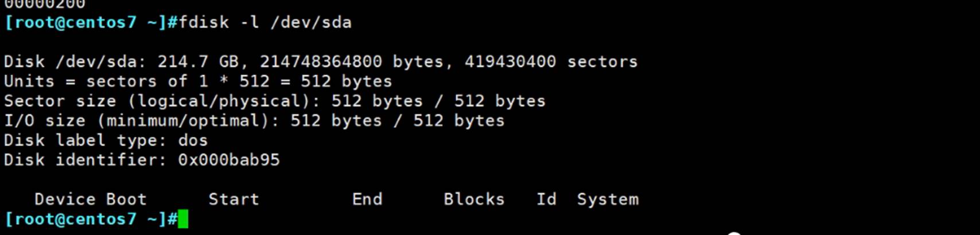
Task: Click the fdisk command word
Action: 204,22
